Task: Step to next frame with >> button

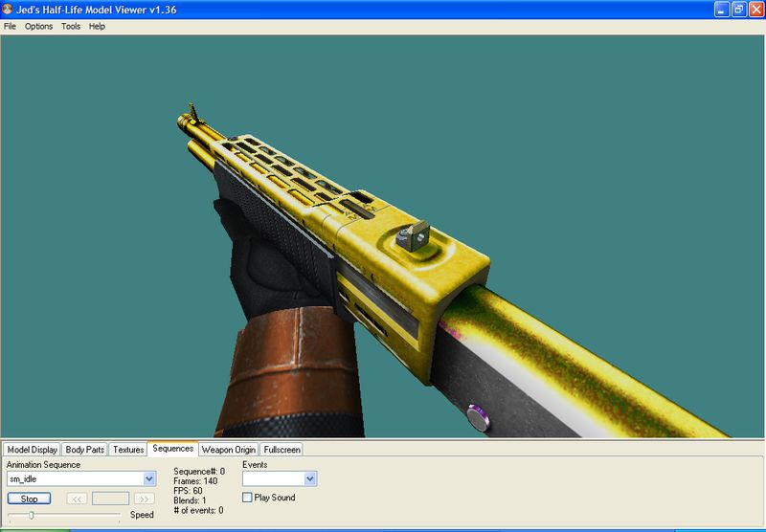Action: (145, 499)
